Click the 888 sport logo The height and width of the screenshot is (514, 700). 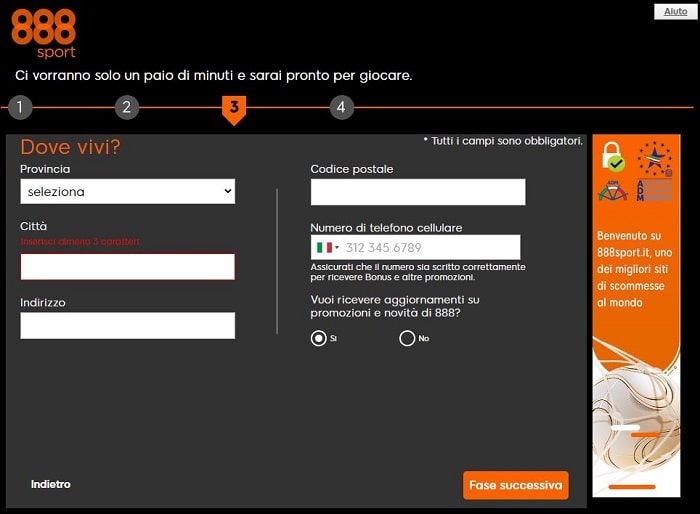[x=43, y=34]
